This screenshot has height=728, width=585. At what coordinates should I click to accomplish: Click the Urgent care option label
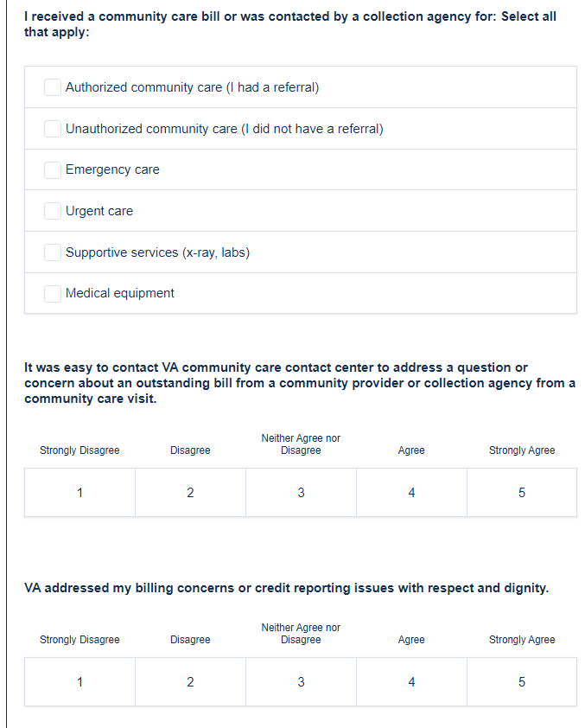(x=99, y=211)
